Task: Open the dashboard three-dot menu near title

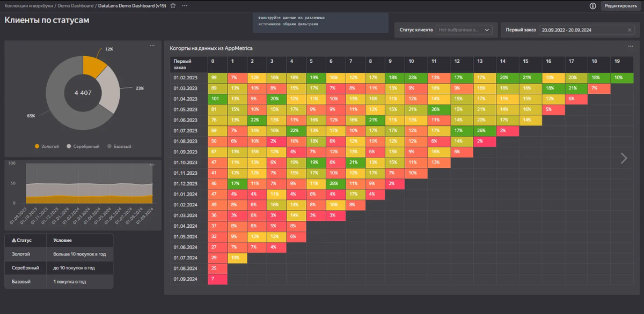Action: point(185,5)
